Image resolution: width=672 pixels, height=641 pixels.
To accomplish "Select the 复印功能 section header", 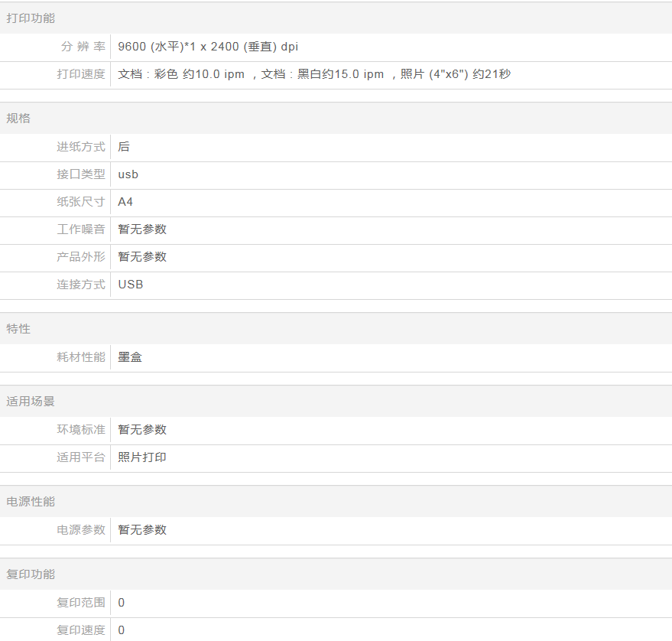I will (x=31, y=574).
